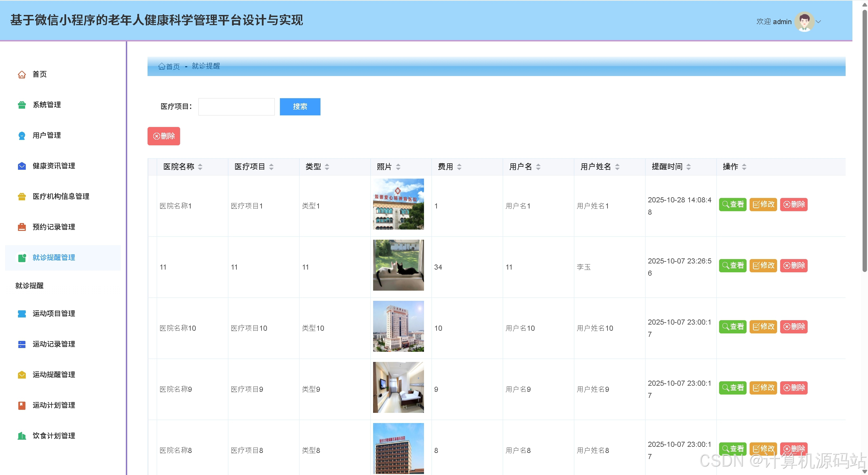868x475 pixels.
Task: Open the admin dropdown chevron
Action: click(x=818, y=22)
